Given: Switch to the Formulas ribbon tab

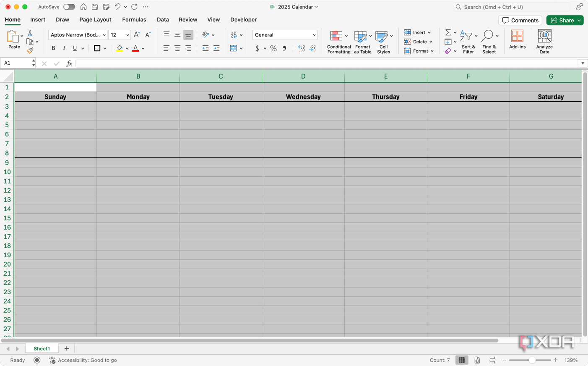Looking at the screenshot, I should click(x=134, y=20).
